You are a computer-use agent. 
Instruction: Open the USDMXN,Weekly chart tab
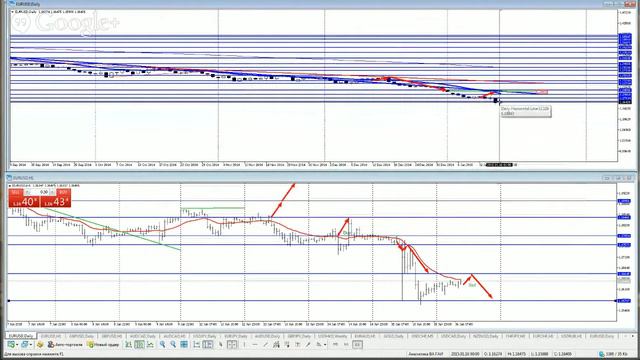point(333,336)
